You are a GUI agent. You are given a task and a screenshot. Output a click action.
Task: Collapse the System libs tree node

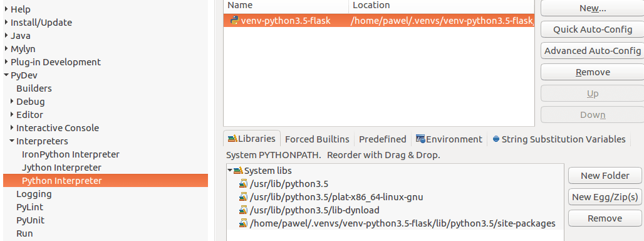(230, 170)
